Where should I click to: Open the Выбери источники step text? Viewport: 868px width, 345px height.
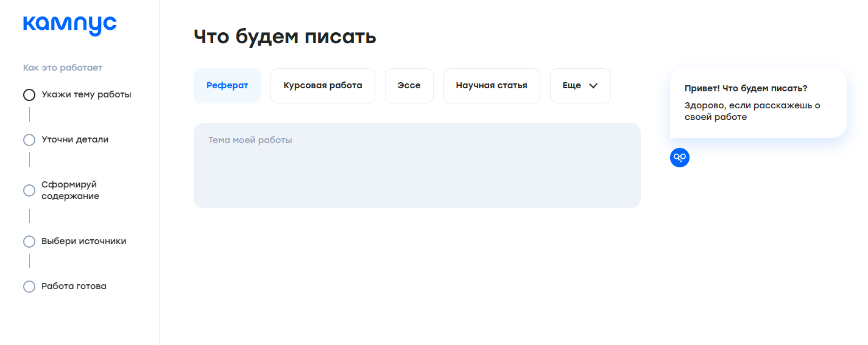coord(84,241)
